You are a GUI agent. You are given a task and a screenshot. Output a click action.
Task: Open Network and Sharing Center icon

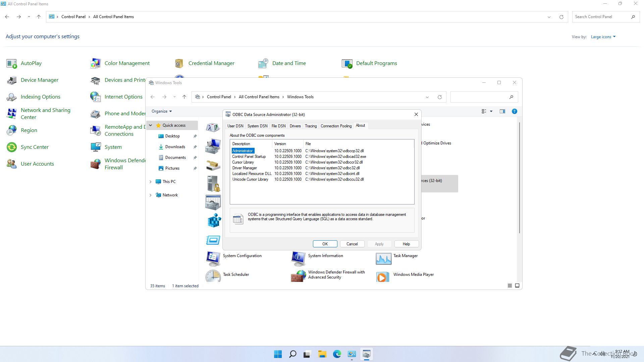[x=12, y=114]
